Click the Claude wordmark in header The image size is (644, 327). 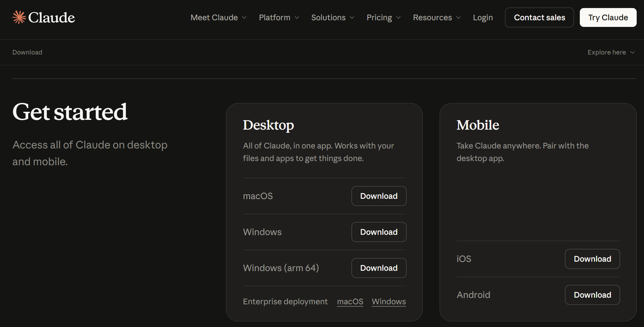pyautogui.click(x=52, y=17)
